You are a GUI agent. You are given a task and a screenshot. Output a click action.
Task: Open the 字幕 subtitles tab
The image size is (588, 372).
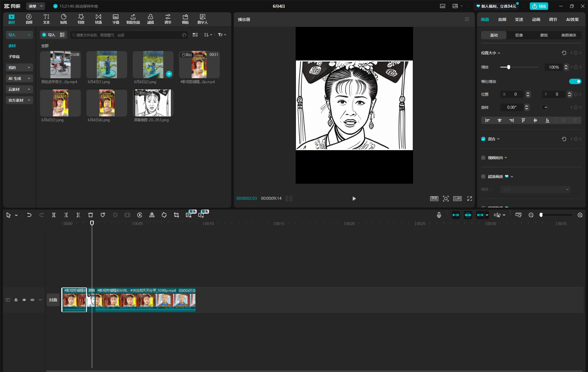point(116,19)
